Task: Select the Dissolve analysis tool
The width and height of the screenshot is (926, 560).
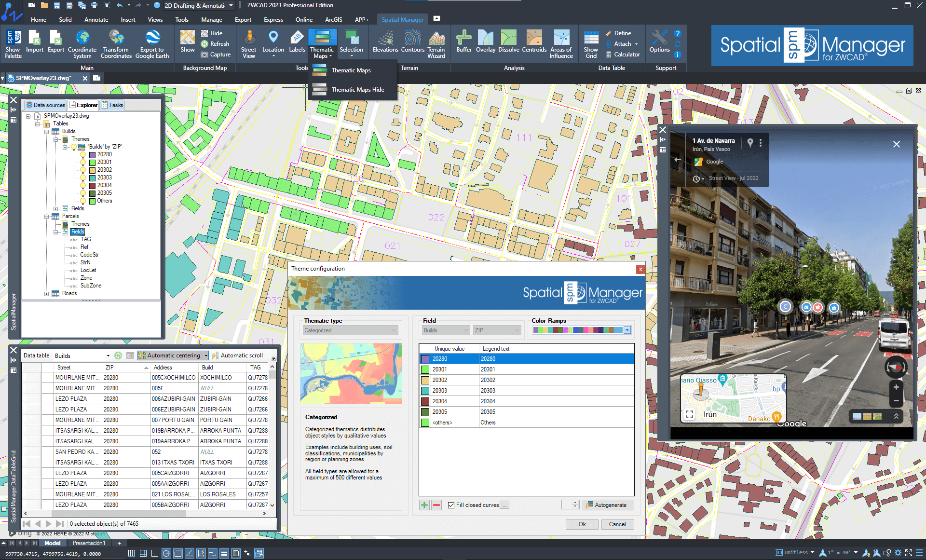Action: 509,41
